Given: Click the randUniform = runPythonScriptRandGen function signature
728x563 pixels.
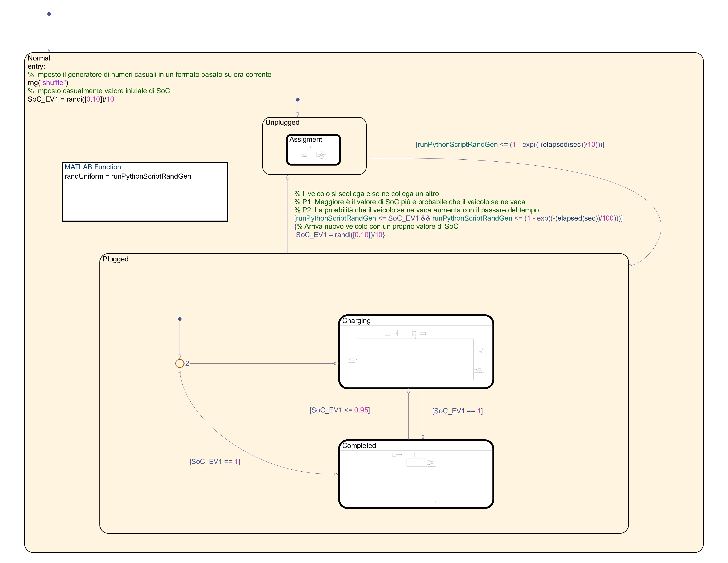Looking at the screenshot, I should pyautogui.click(x=128, y=176).
